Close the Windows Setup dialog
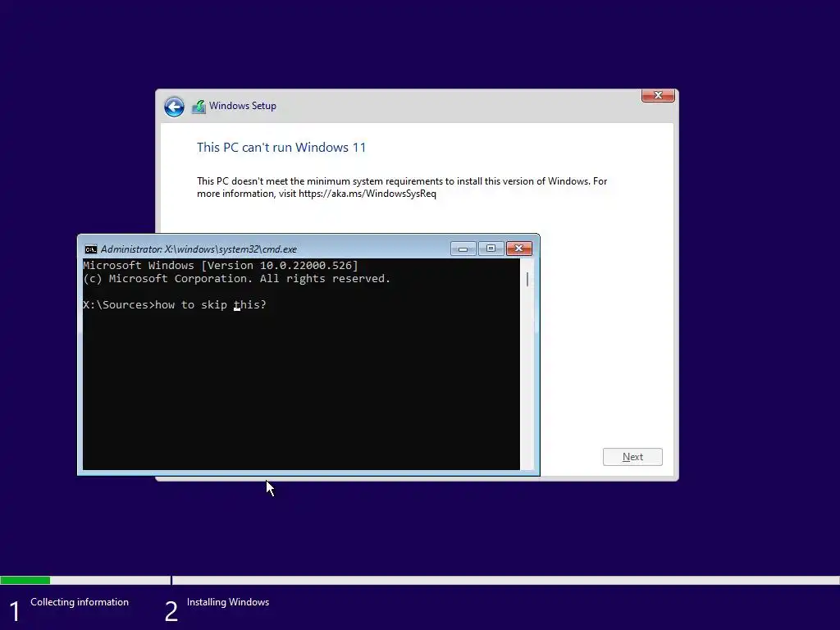Image resolution: width=840 pixels, height=630 pixels. (658, 95)
